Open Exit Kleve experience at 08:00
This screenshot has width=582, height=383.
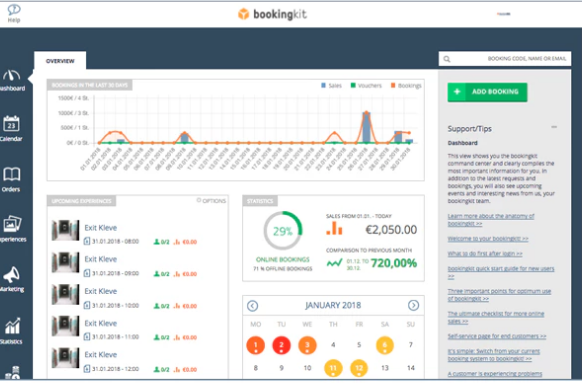(101, 227)
